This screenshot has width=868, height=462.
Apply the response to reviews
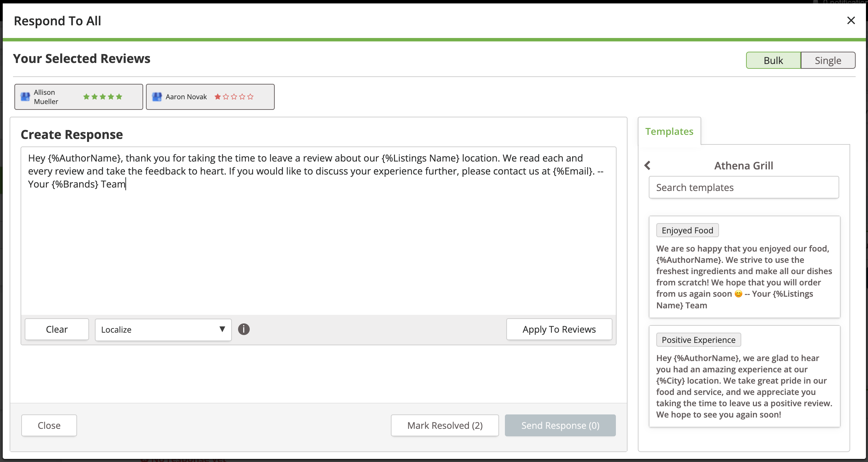pos(559,329)
